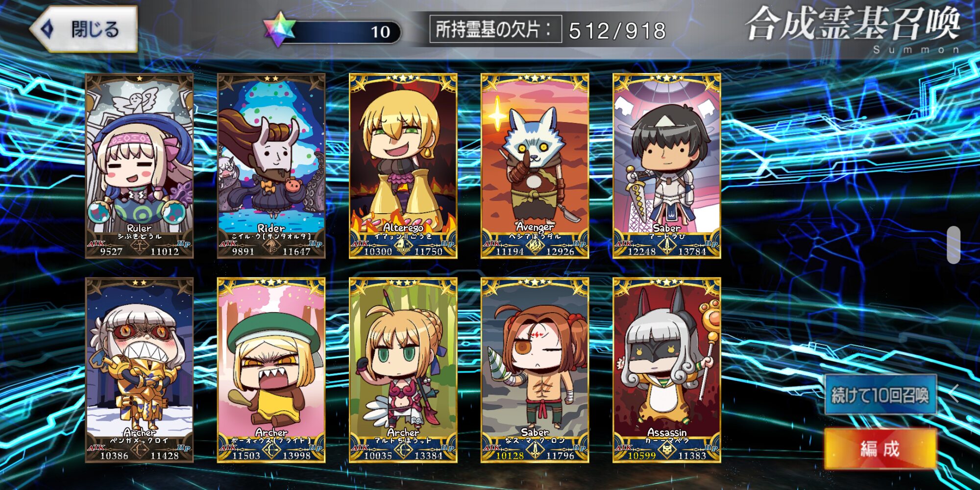This screenshot has height=490, width=980.
Task: Pick the two-star Archer card with 10386 ATK
Action: pos(139,370)
